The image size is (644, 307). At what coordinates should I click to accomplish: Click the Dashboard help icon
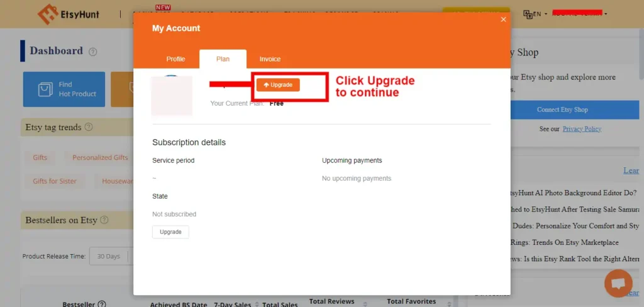(93, 52)
